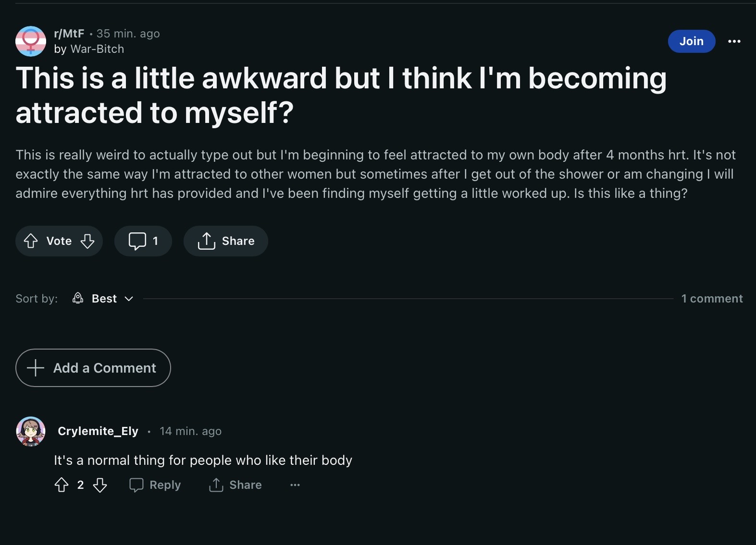Open comment more options ellipsis
The width and height of the screenshot is (756, 545).
(x=295, y=485)
